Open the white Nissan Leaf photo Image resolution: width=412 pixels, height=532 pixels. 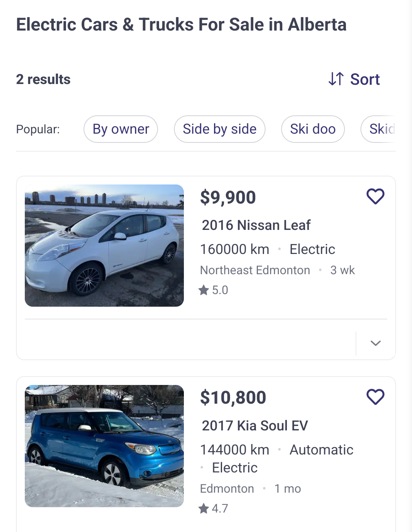104,245
